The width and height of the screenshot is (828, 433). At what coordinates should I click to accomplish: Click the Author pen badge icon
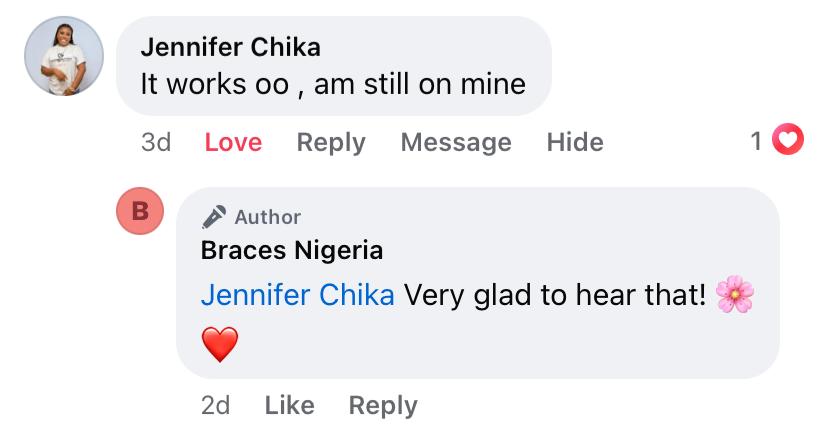[x=213, y=216]
